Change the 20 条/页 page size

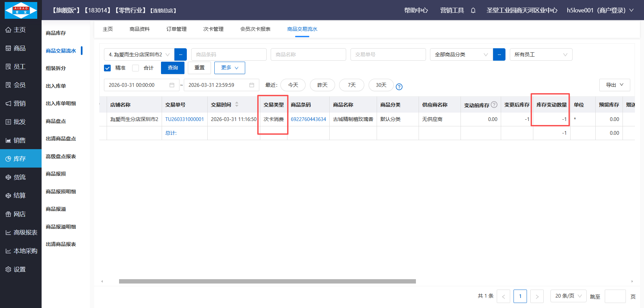click(x=568, y=296)
